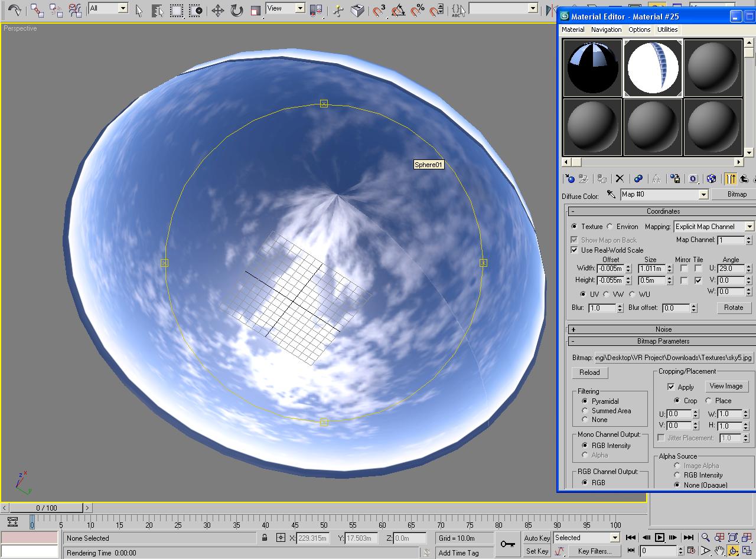Click the Reset Map/Material X icon
This screenshot has height=559, width=756.
pos(620,178)
